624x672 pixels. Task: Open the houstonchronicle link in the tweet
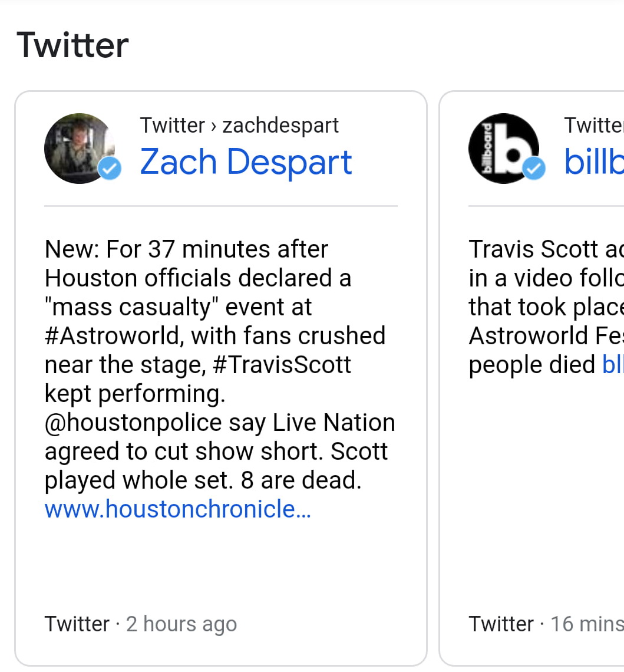tap(177, 509)
